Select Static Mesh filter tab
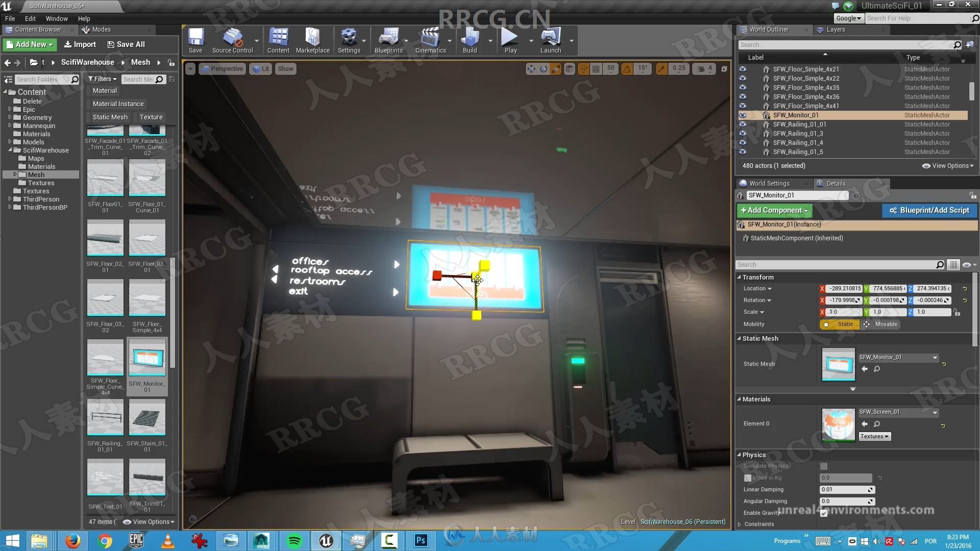980x551 pixels. [110, 116]
